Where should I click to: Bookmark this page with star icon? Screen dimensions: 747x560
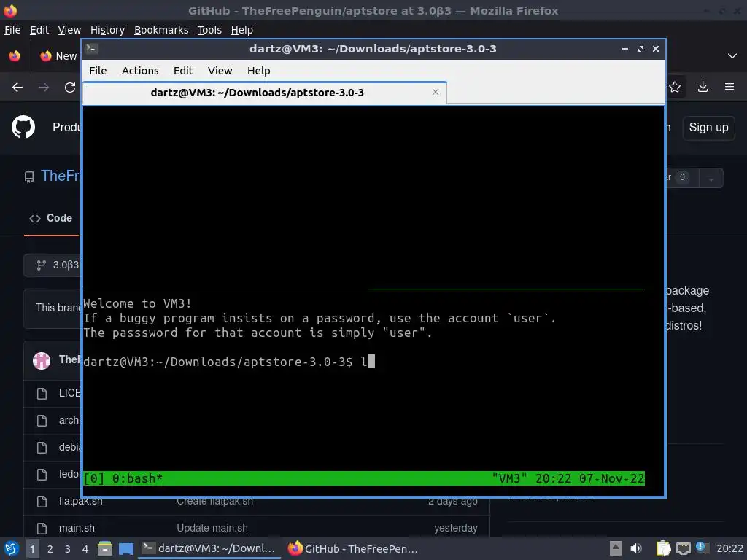(x=675, y=87)
